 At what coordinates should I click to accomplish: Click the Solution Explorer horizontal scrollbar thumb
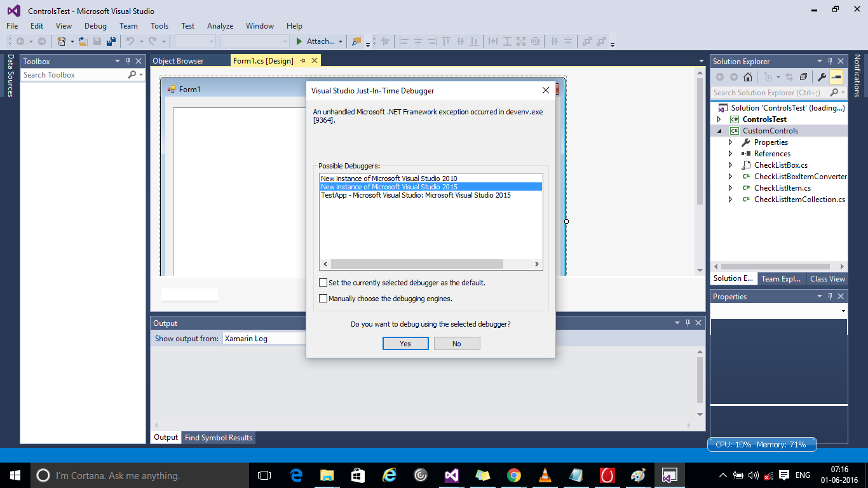coord(775,267)
